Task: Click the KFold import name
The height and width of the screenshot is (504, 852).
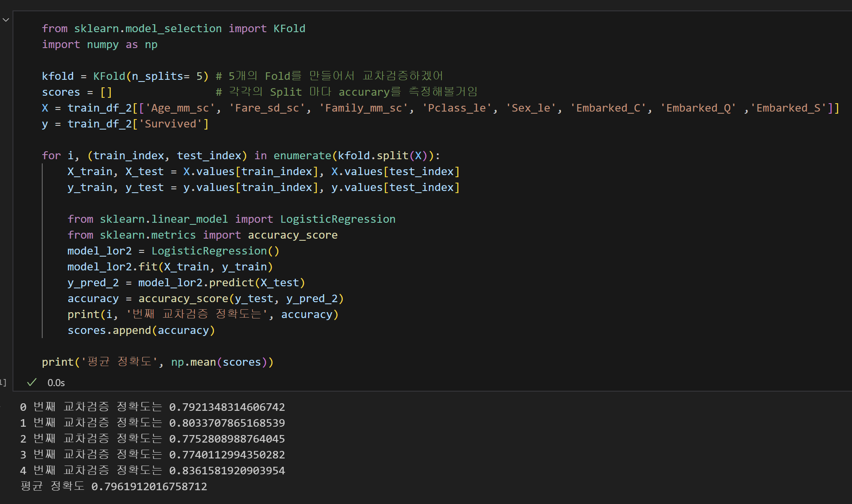Action: tap(289, 28)
